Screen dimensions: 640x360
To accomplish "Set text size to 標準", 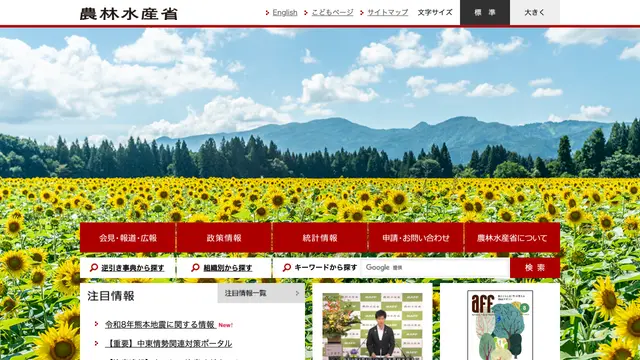I will [485, 12].
